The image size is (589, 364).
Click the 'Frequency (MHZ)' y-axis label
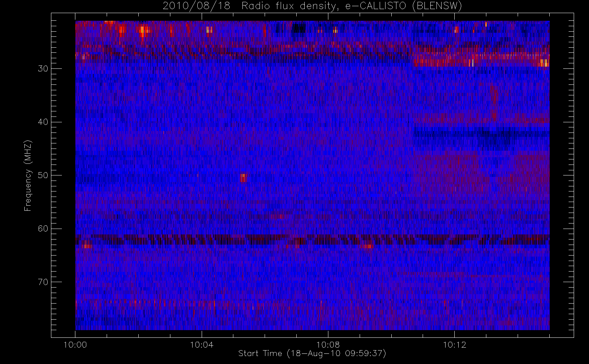[28, 175]
